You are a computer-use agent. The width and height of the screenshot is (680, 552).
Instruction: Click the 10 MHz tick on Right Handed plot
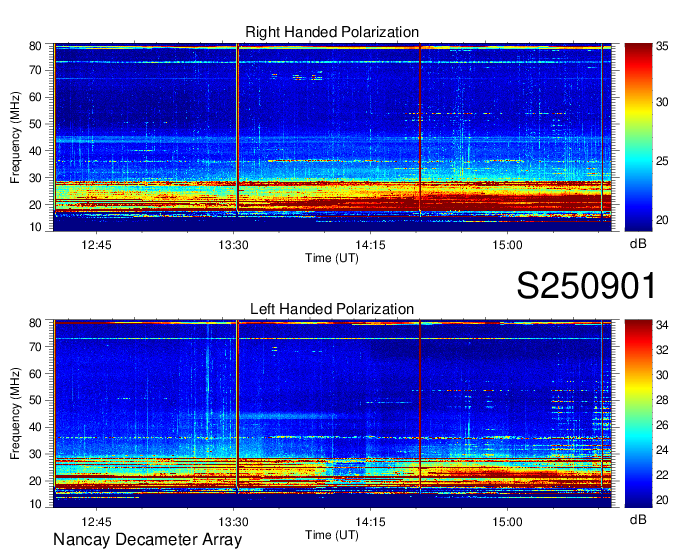click(x=35, y=227)
